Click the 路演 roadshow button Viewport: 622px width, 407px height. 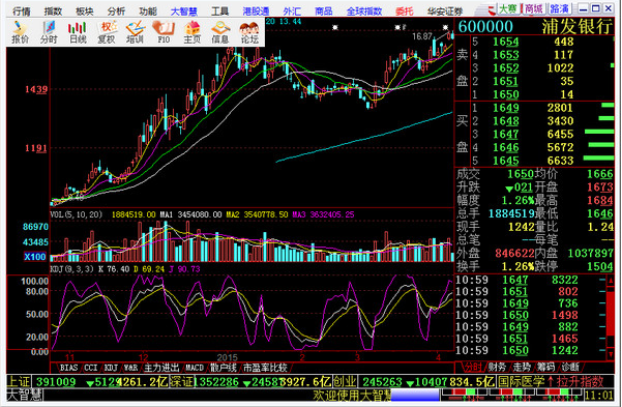click(559, 9)
